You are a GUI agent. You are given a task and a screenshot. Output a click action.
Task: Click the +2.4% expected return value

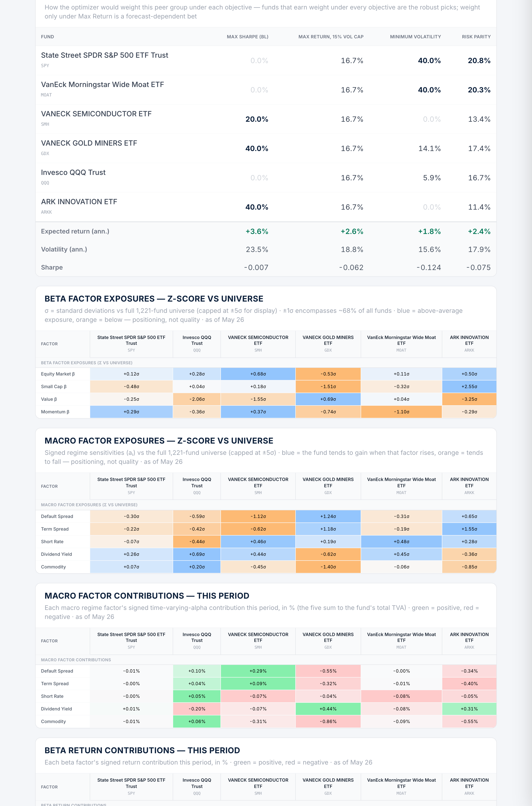[x=479, y=231]
